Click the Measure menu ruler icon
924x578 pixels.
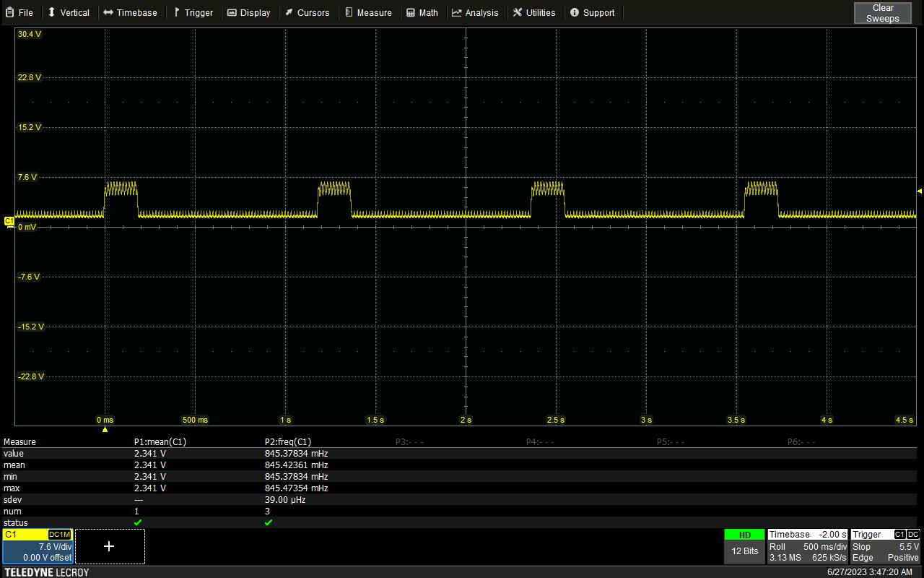coord(349,12)
